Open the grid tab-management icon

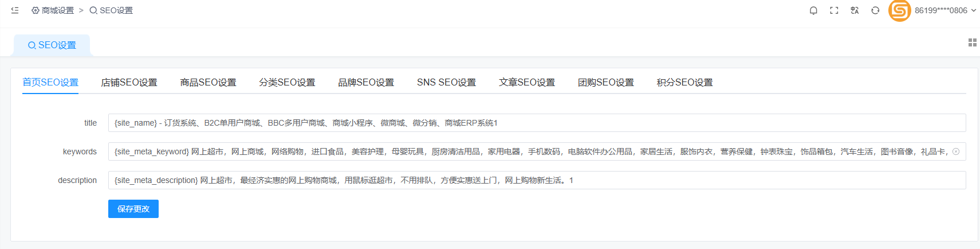tap(972, 42)
